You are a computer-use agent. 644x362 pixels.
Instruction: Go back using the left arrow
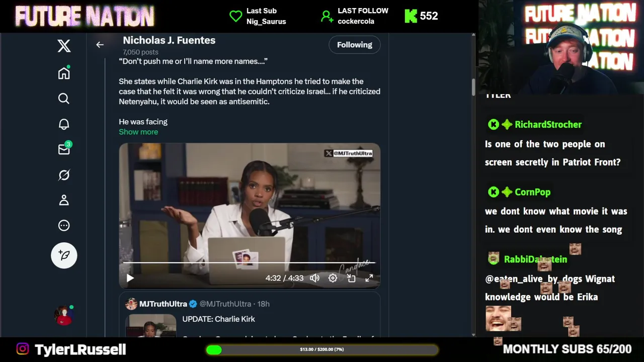coord(100,45)
